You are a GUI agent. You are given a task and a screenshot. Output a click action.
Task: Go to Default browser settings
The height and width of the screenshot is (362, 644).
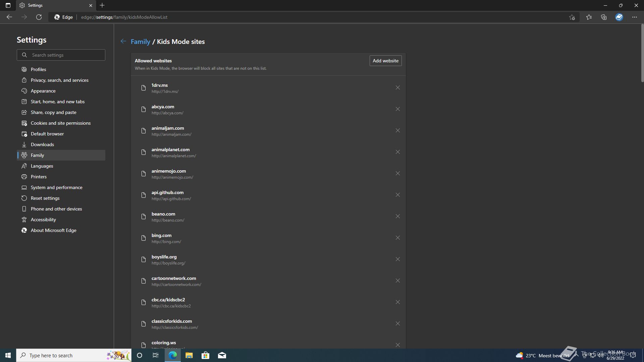(61, 134)
